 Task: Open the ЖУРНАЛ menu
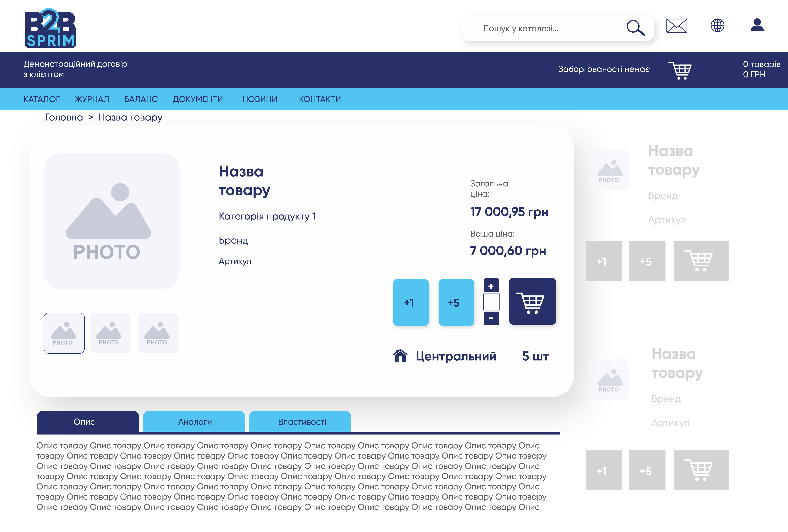coord(92,99)
